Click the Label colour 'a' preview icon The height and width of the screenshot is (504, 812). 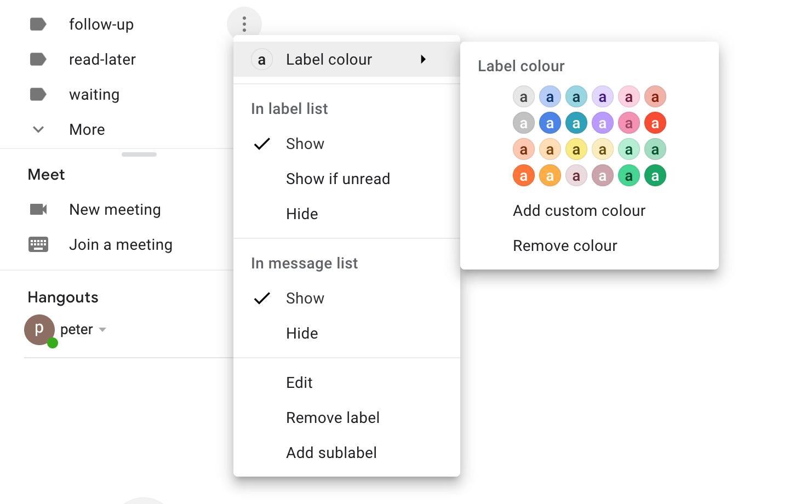(x=262, y=59)
